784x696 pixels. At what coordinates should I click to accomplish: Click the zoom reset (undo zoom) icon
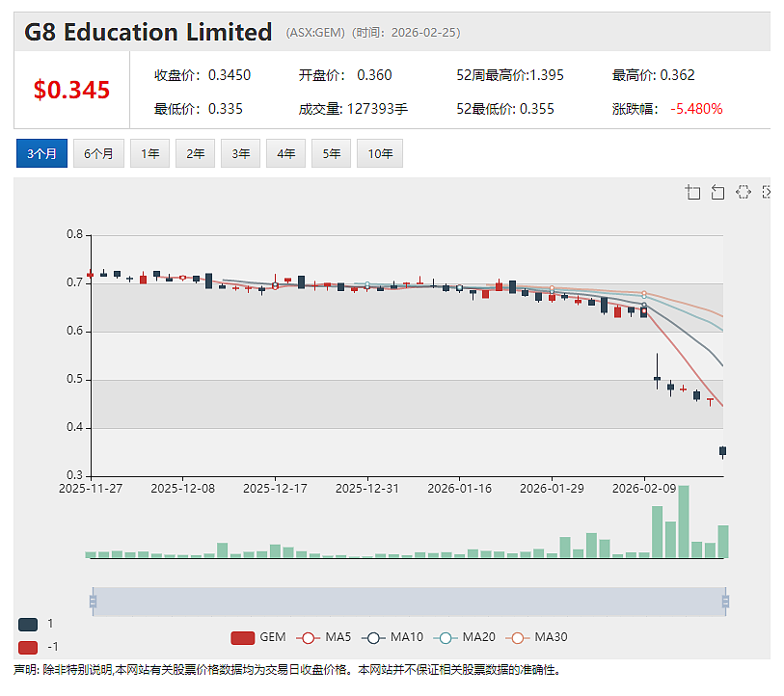point(717,192)
